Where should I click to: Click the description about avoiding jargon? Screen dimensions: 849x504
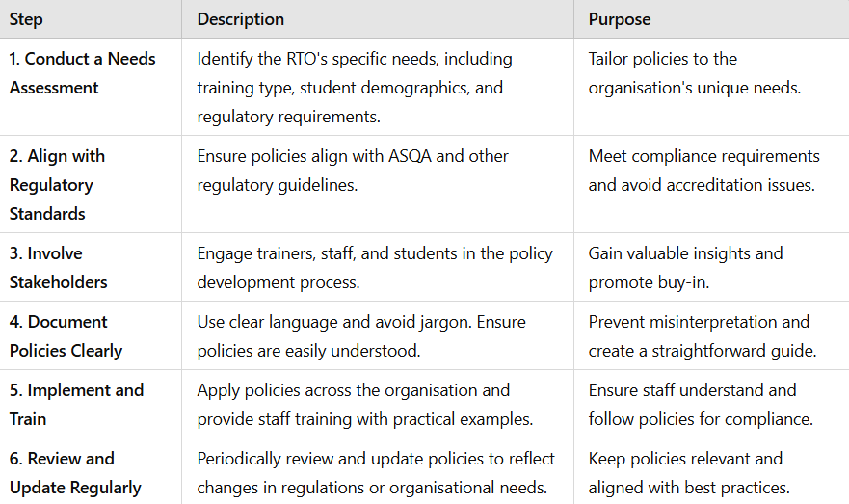[x=361, y=336]
